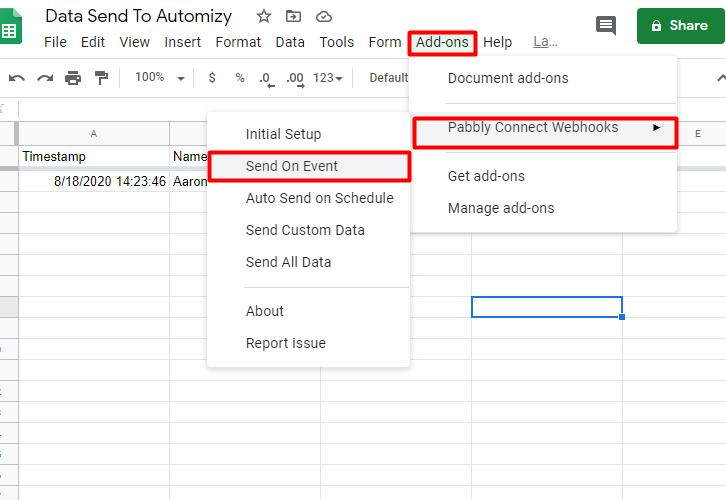The height and width of the screenshot is (500, 726).
Task: Choose Manage add-ons
Action: (x=543, y=208)
